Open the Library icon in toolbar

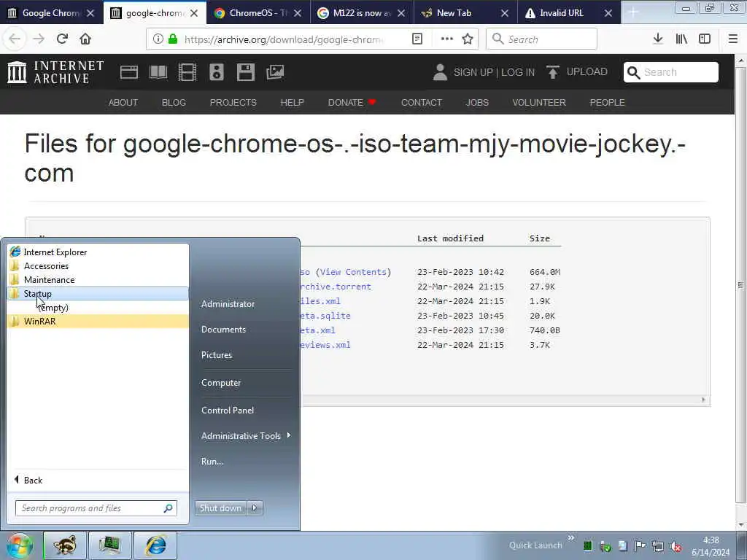point(681,39)
